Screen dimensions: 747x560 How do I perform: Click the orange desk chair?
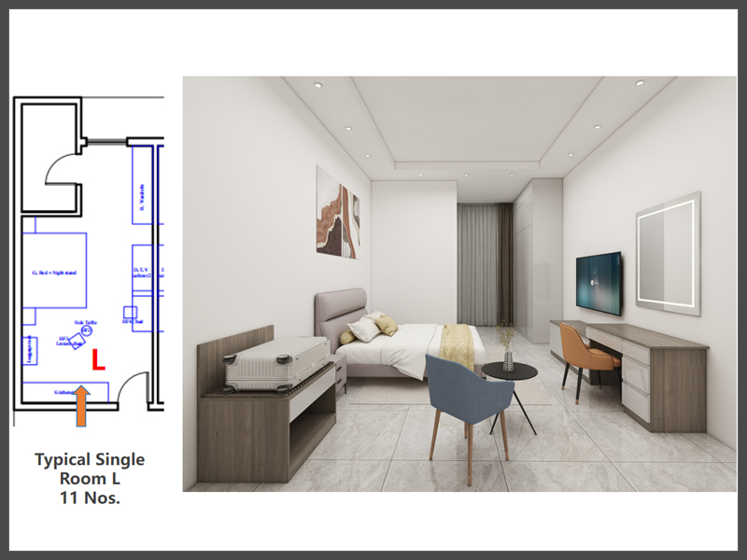click(586, 350)
